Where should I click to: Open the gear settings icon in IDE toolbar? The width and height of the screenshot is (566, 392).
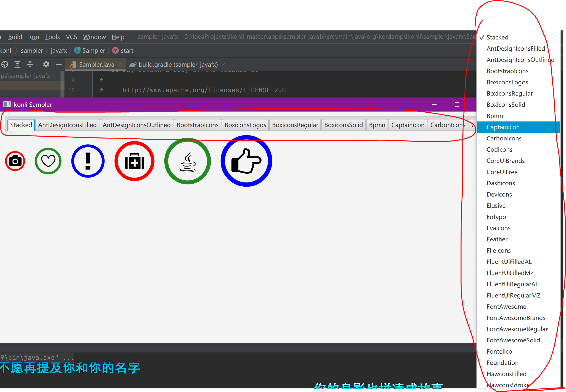tap(46, 64)
